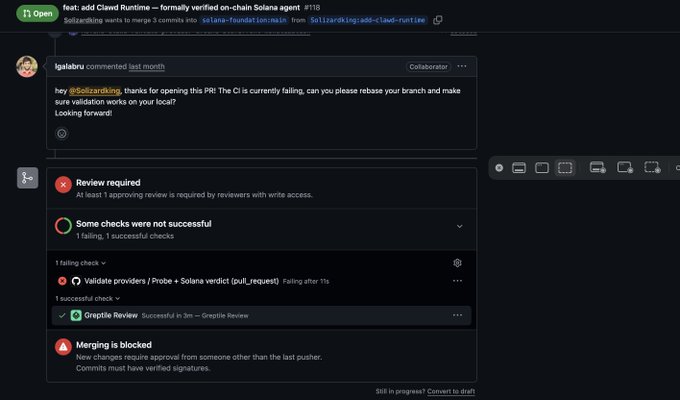Open options menu for Validate providers check
Screen dimensions: 680x400
458,281
